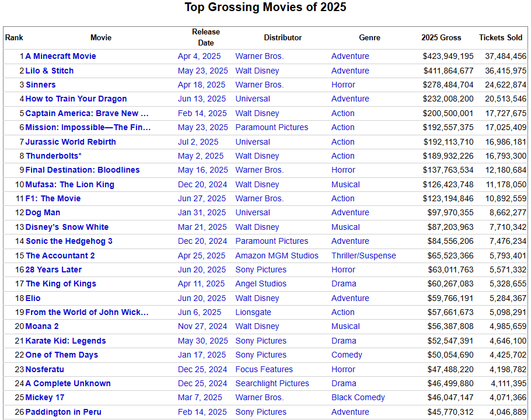This screenshot has height=420, width=531.
Task: Sort by the Rank column header
Action: click(14, 37)
